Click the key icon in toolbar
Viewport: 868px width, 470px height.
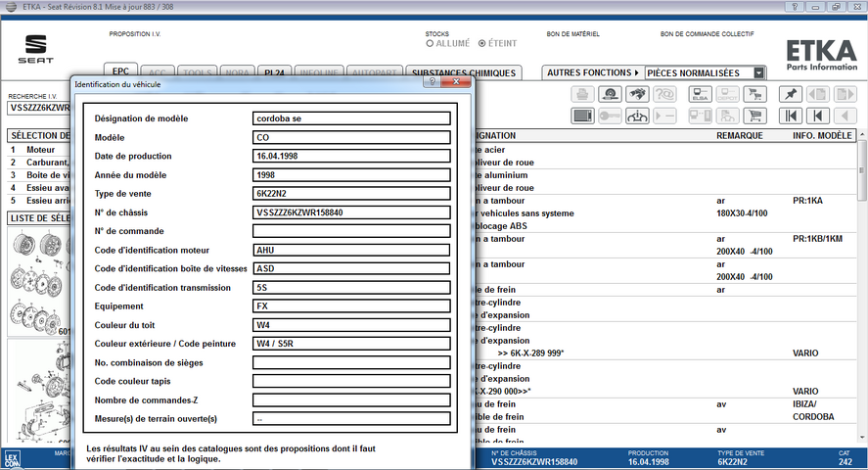(610, 116)
